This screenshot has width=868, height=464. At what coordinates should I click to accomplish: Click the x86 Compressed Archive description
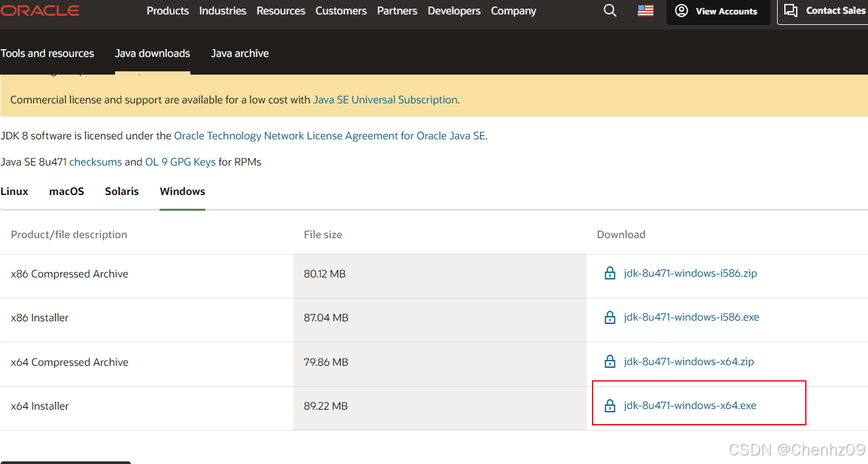[x=69, y=274]
